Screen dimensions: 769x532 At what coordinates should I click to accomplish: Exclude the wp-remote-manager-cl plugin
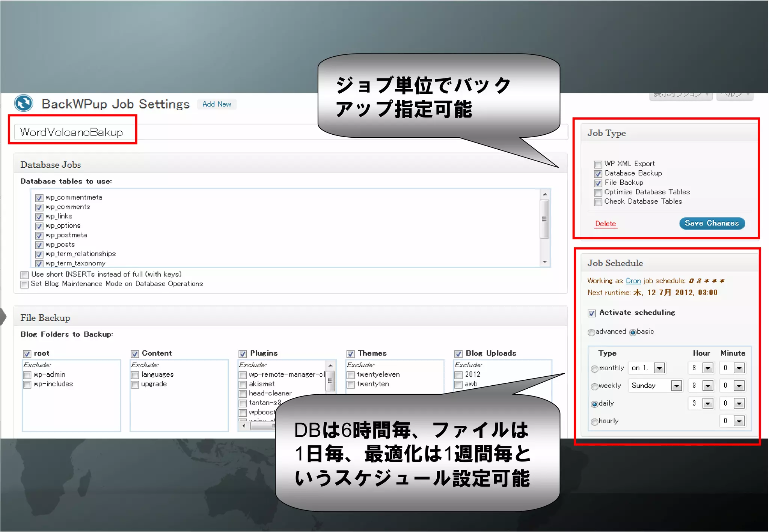click(x=243, y=375)
